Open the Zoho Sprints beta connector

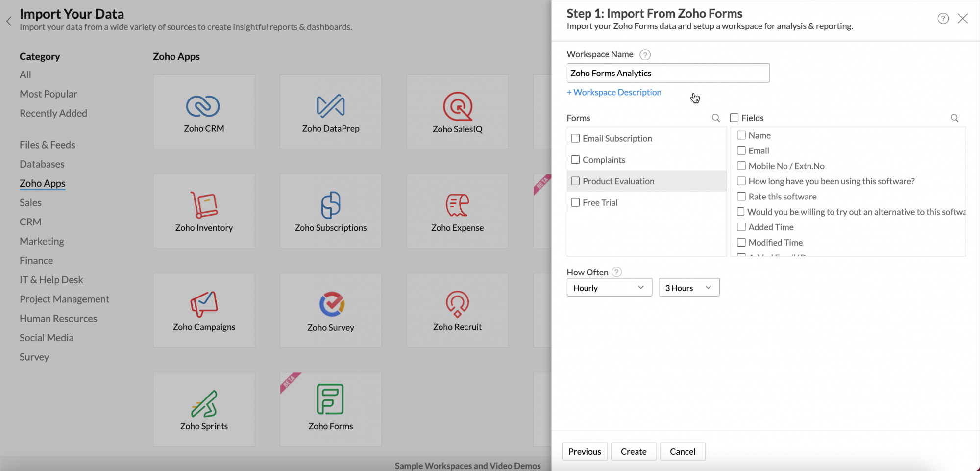pyautogui.click(x=204, y=409)
